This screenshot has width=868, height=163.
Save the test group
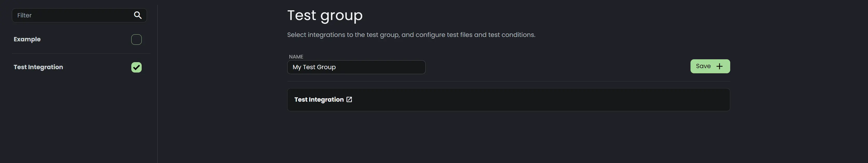(x=710, y=67)
